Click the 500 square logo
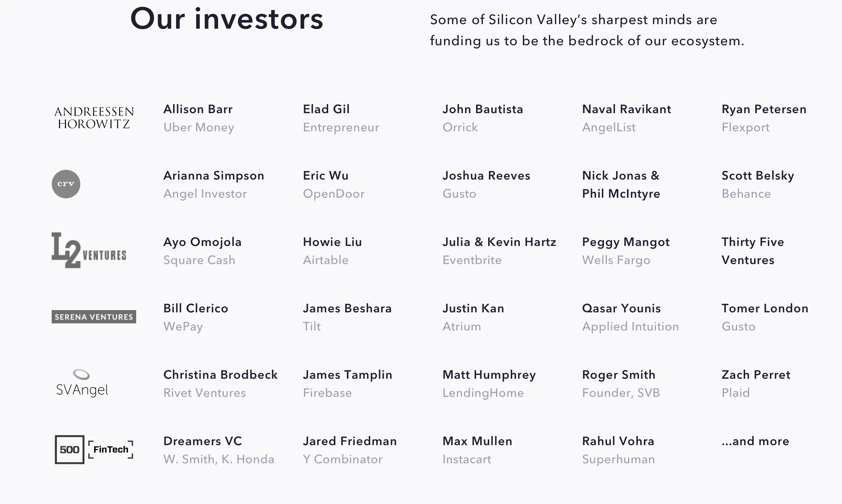This screenshot has width=842, height=504. coord(69,450)
